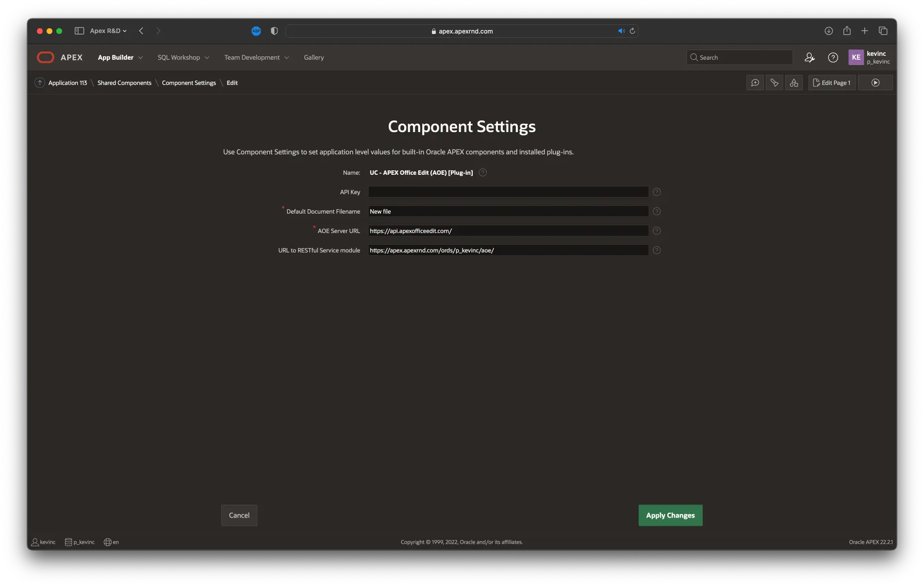924x586 pixels.
Task: Open the Safari share icon
Action: pos(847,30)
